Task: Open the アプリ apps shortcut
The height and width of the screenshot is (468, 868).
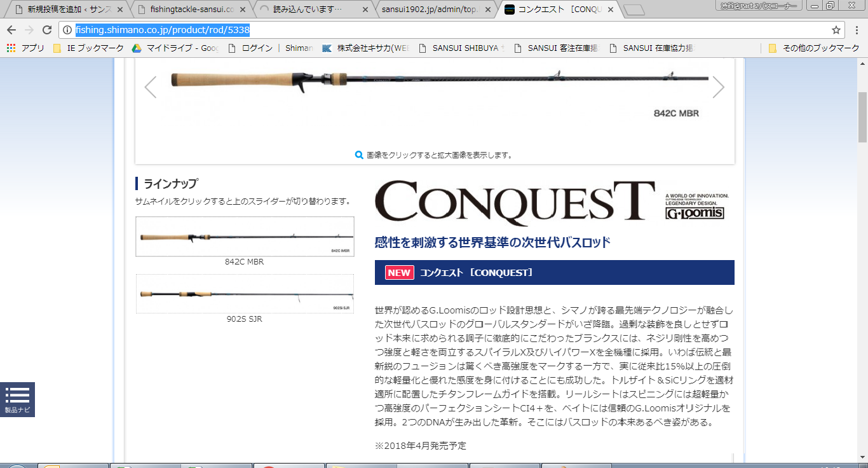Action: point(25,48)
